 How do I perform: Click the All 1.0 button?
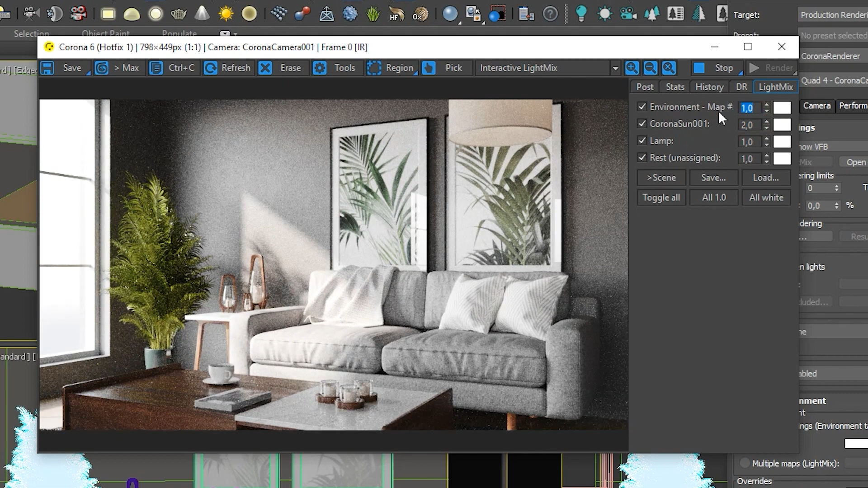point(714,197)
